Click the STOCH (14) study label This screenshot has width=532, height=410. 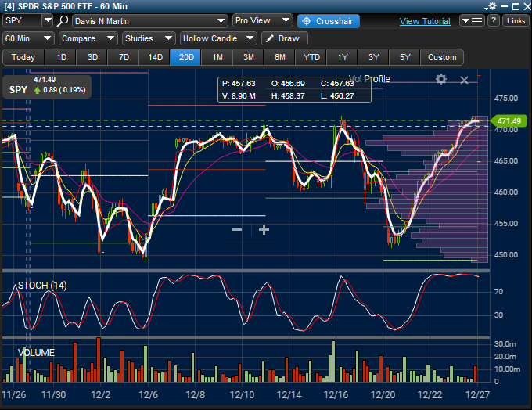(42, 286)
